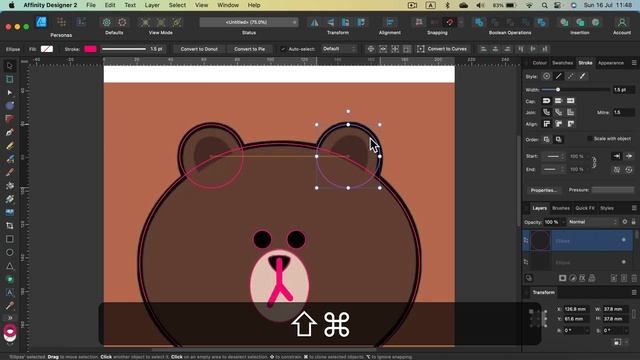Click the pink Stroke colour swatch
This screenshot has width=640, height=360.
90,49
